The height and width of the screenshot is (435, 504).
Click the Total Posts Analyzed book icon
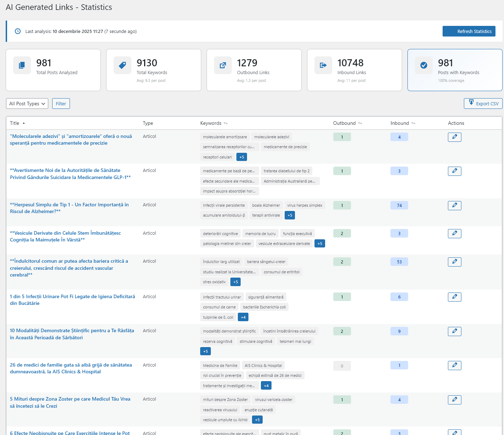(22, 65)
